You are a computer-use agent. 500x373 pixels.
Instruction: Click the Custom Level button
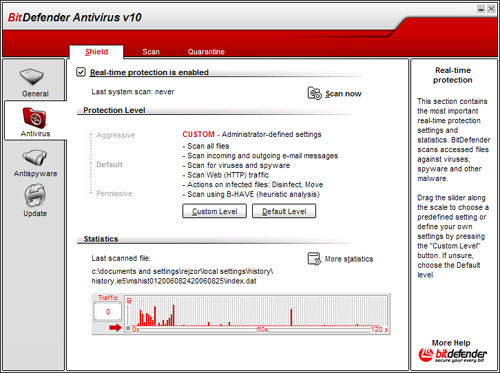(x=214, y=211)
